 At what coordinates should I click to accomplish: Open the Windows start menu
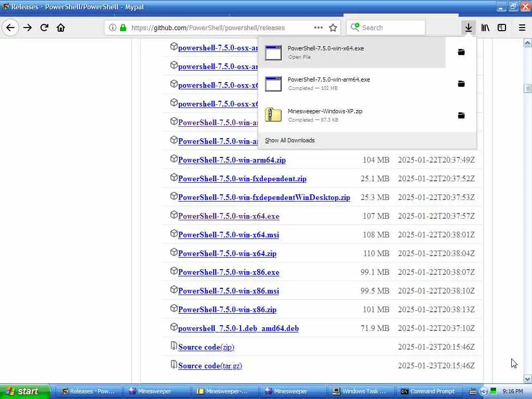point(25,391)
